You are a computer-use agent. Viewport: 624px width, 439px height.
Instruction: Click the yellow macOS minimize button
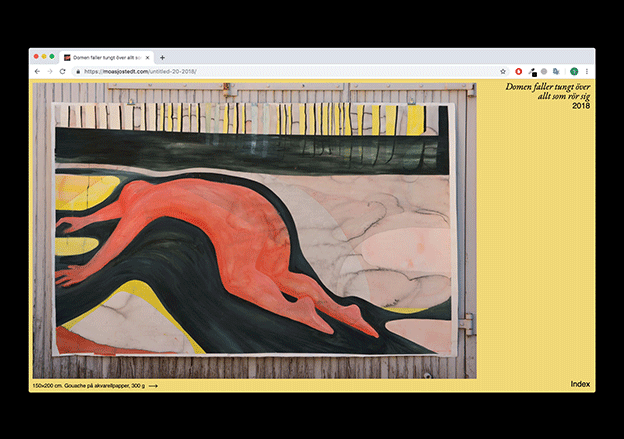pyautogui.click(x=44, y=56)
